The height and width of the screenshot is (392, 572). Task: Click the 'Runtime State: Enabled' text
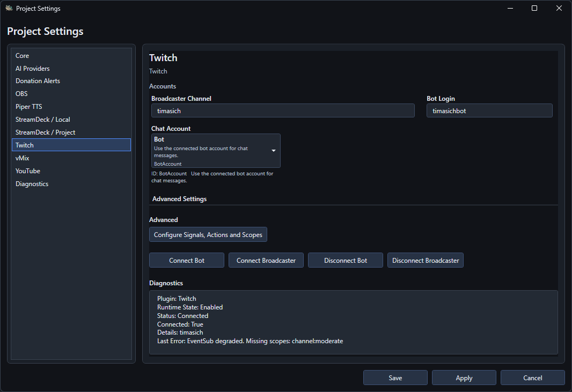[190, 307]
